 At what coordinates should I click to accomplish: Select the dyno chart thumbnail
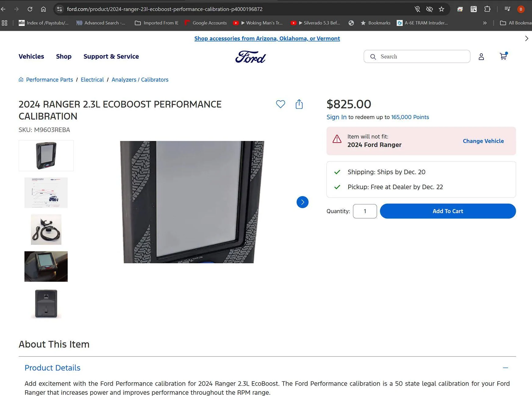pos(46,193)
